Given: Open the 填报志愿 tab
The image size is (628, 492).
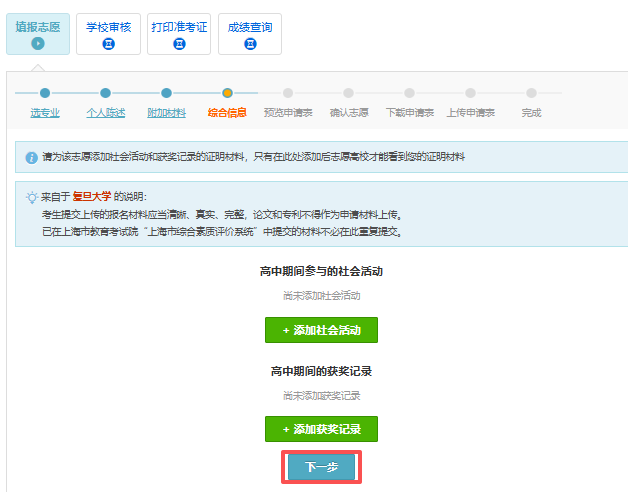Looking at the screenshot, I should point(38,34).
